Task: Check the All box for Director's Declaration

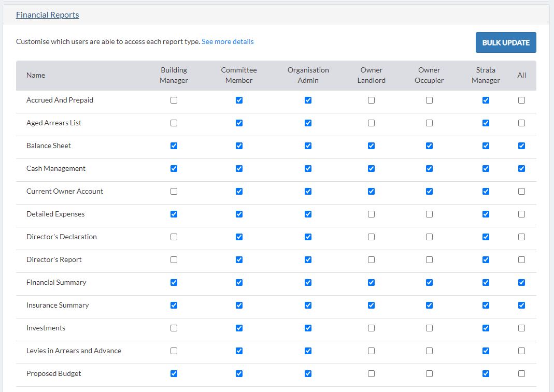Action: [x=521, y=237]
